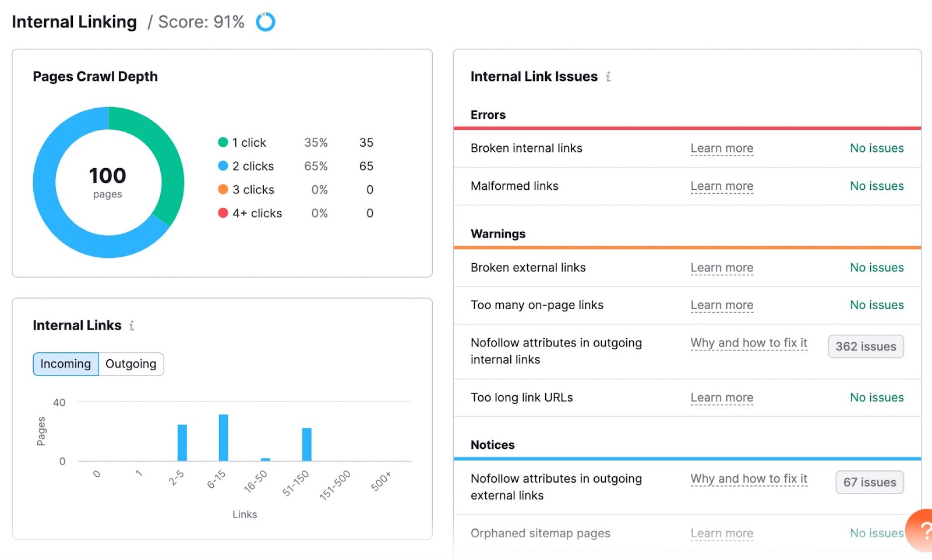Open Learn more for Too many on-page links
932x560 pixels.
(x=722, y=305)
